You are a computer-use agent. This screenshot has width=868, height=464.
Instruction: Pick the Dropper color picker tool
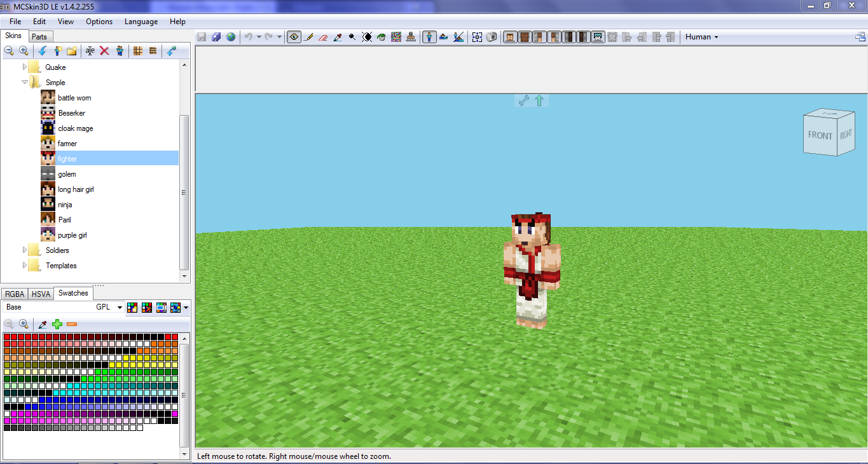pyautogui.click(x=338, y=37)
